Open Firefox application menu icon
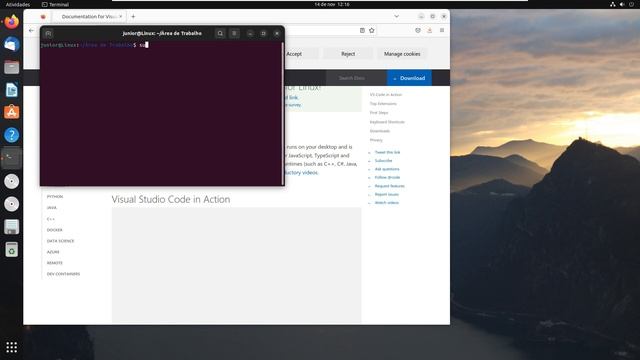The height and width of the screenshot is (360, 640). pyautogui.click(x=442, y=31)
